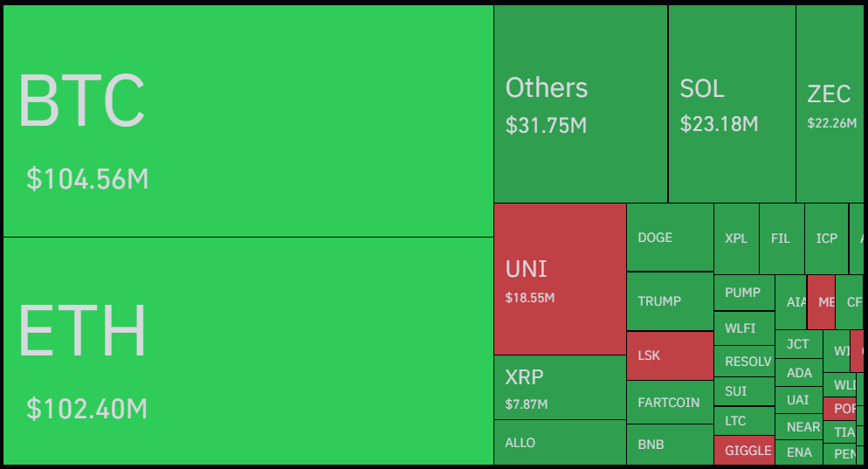The height and width of the screenshot is (469, 868).
Task: Select the ALLO tile
Action: [x=560, y=443]
